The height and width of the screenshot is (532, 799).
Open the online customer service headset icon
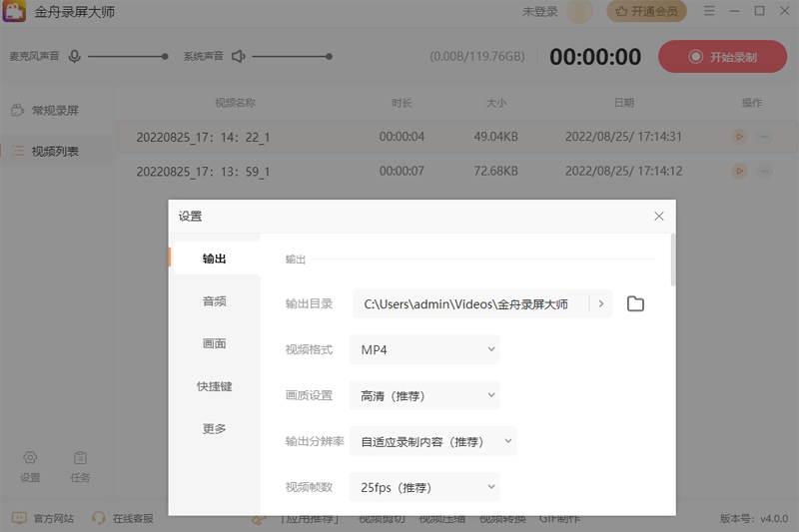[x=99, y=518]
